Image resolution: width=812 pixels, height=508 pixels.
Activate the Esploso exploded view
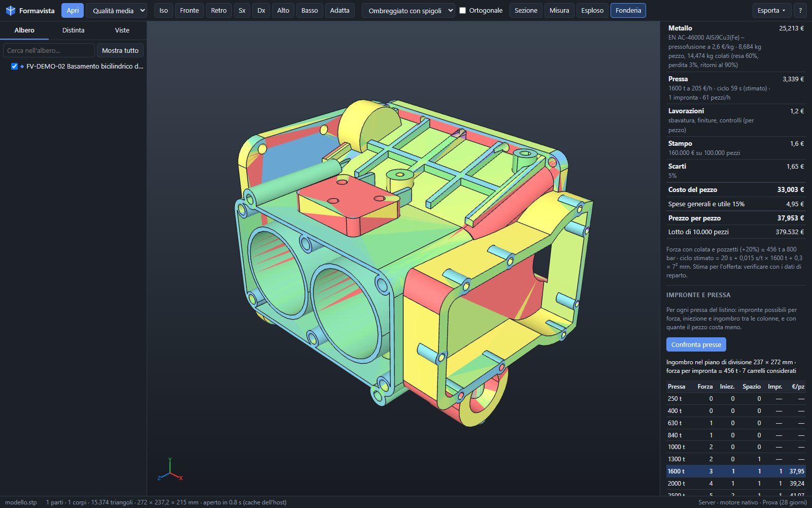pyautogui.click(x=592, y=11)
